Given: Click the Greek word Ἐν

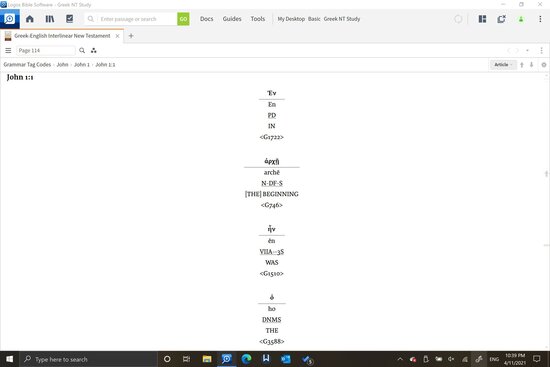Looking at the screenshot, I should tap(271, 93).
